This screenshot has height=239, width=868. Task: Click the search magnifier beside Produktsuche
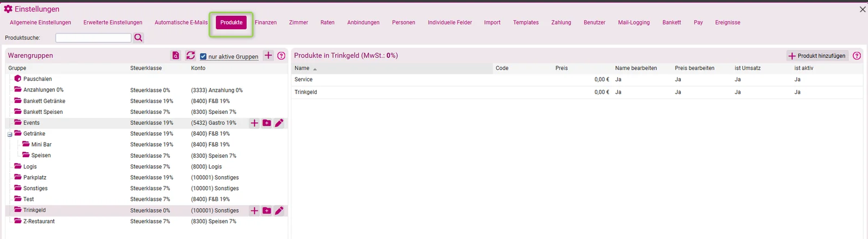138,37
